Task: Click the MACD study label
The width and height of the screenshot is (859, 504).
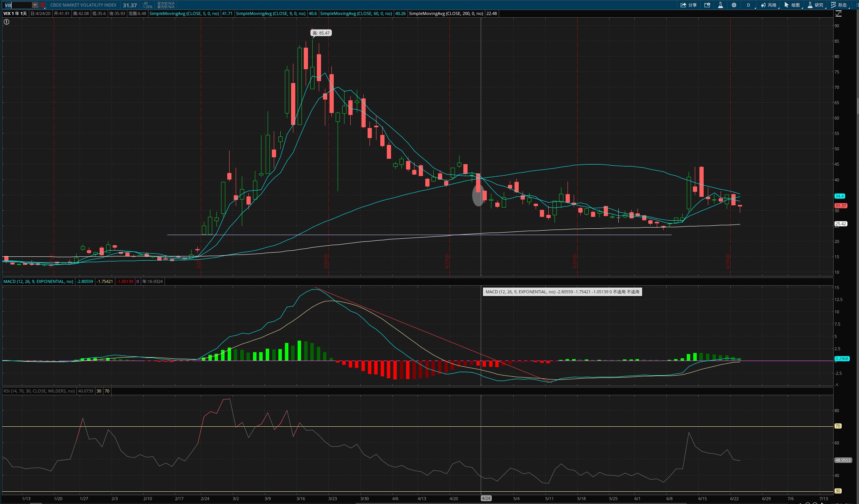Action: tap(38, 281)
